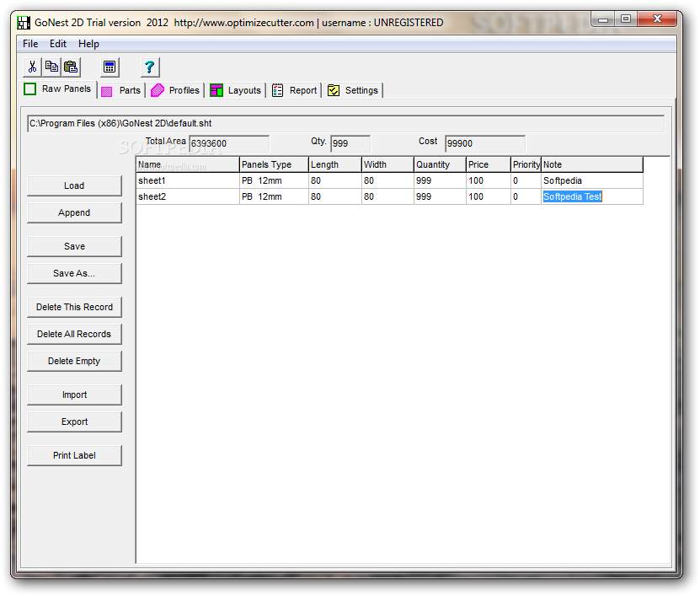This screenshot has width=700, height=596.
Task: Click the Load button
Action: pyautogui.click(x=74, y=185)
